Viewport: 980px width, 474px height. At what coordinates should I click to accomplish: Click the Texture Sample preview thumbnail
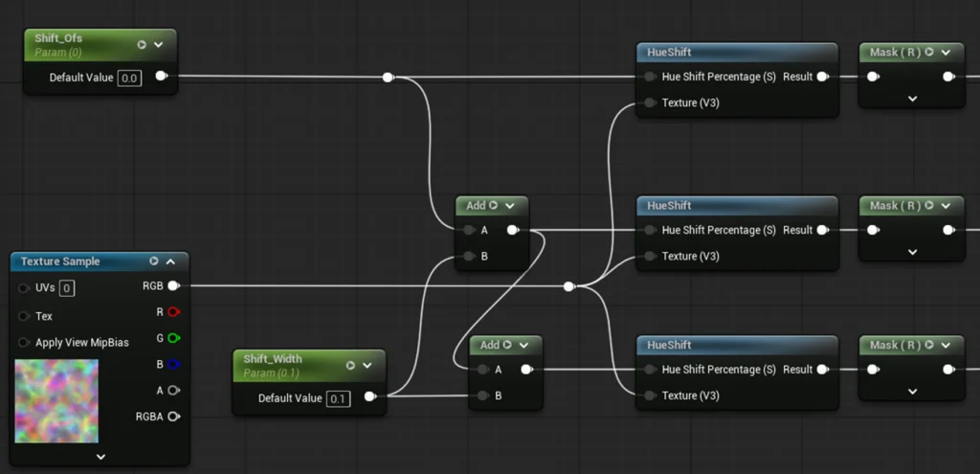coord(56,401)
